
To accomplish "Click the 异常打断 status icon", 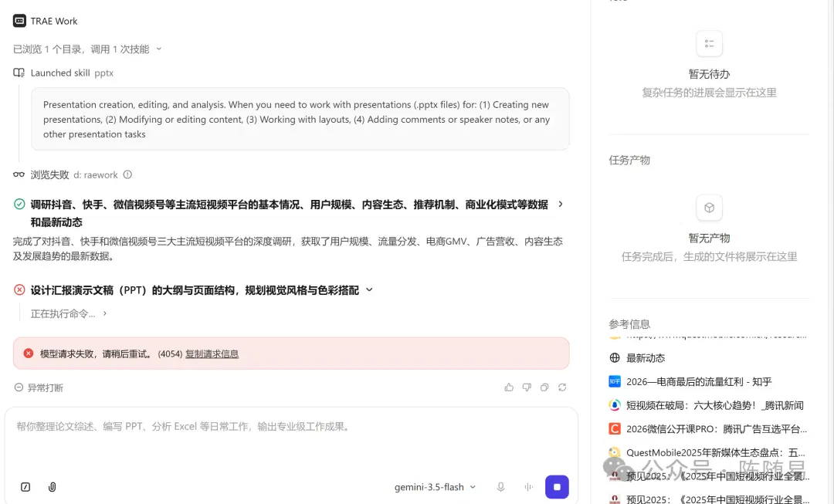I will [19, 387].
